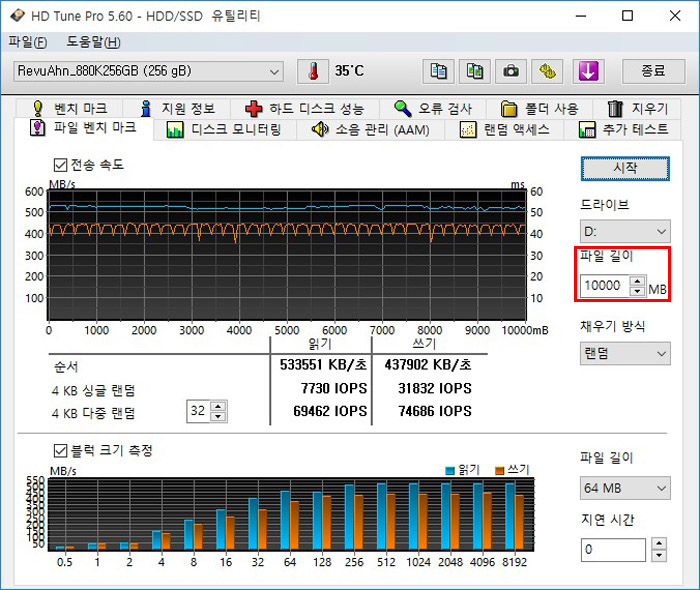Click the yellow options settings icon
Image resolution: width=700 pixels, height=590 pixels.
point(547,71)
